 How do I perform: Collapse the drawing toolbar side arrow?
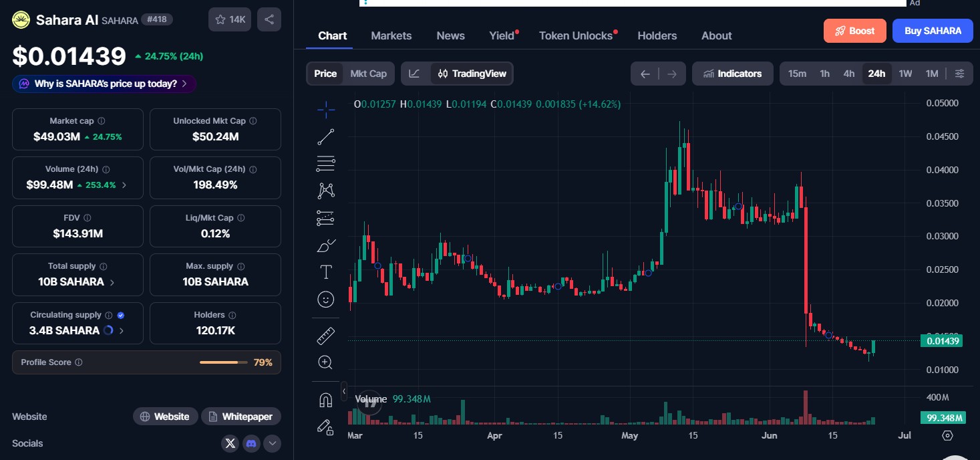pos(344,390)
